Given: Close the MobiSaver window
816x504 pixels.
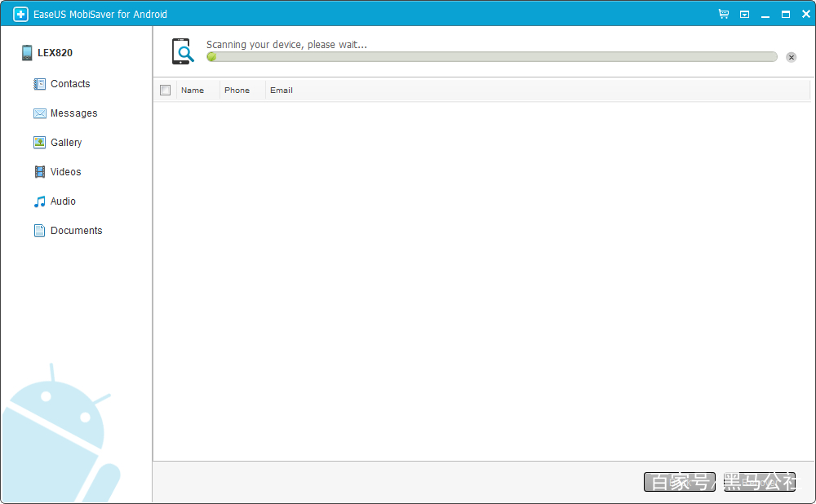Looking at the screenshot, I should click(806, 14).
